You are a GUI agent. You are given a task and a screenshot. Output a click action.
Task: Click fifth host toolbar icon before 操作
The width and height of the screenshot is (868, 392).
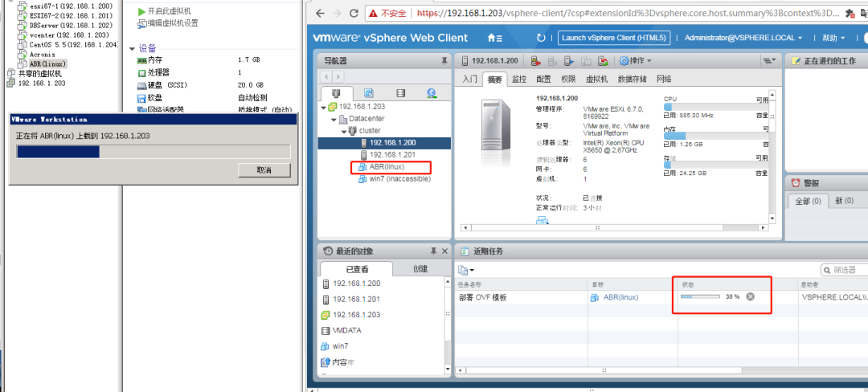[603, 61]
